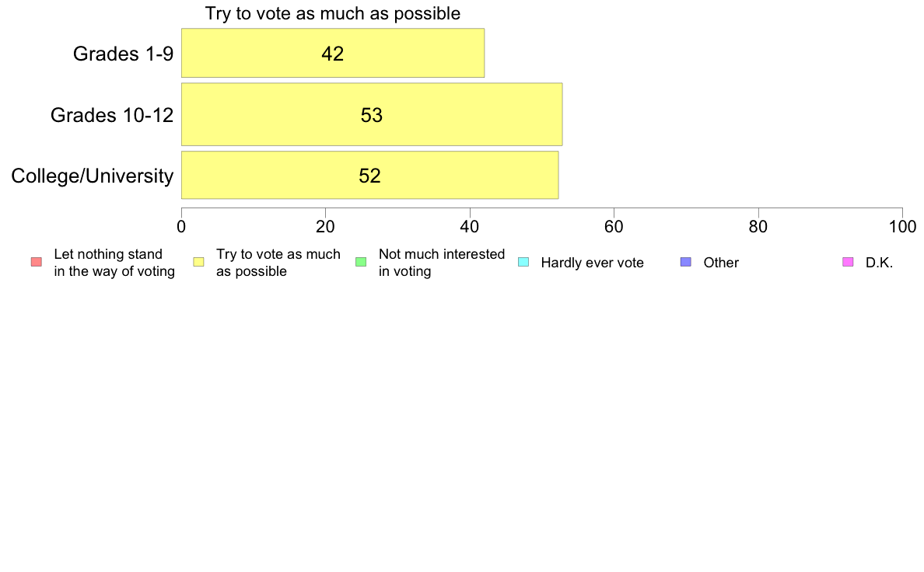Click the green 'Not much interested' legend swatch
This screenshot has height=572, width=924.
361,262
